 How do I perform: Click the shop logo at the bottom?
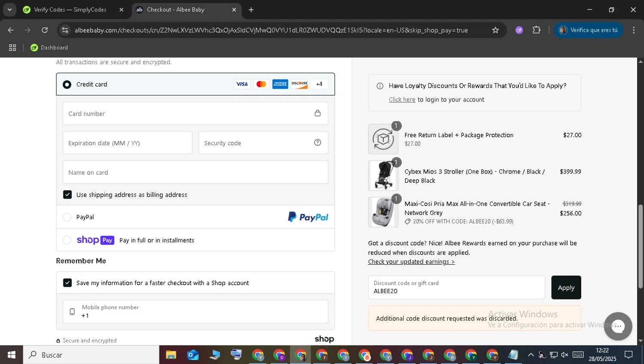[x=324, y=339]
